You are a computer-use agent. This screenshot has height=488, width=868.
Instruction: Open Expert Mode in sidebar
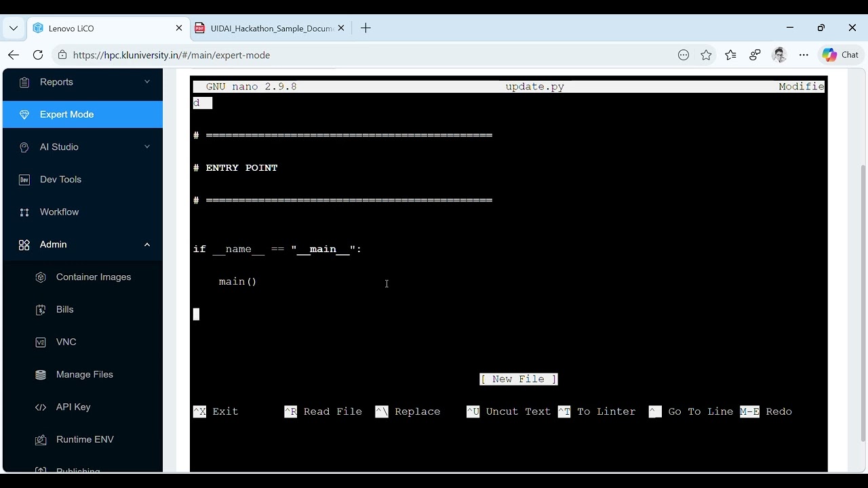83,115
